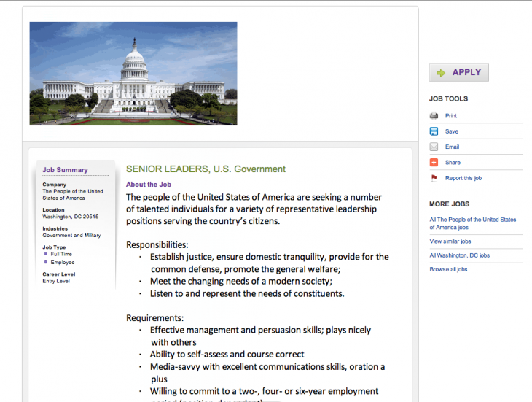Open the Print link

click(451, 116)
